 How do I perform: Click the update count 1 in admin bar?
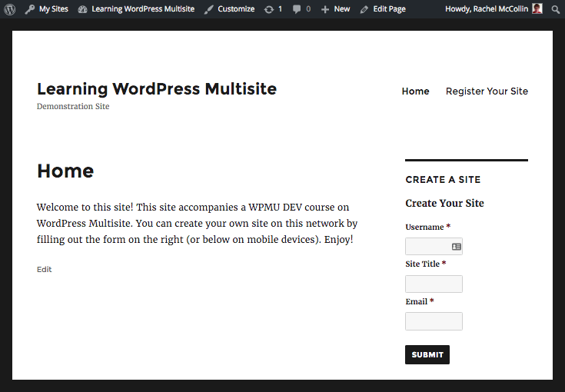[280, 9]
